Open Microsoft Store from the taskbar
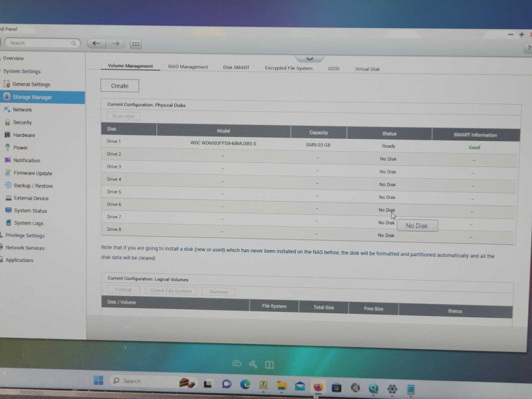The width and height of the screenshot is (532, 399). 336,387
